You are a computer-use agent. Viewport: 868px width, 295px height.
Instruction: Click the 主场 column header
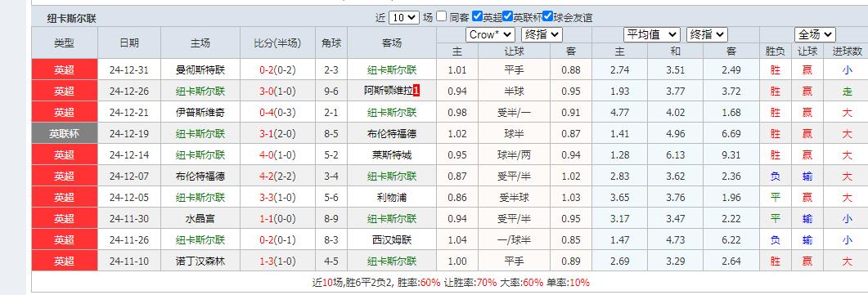pos(200,43)
